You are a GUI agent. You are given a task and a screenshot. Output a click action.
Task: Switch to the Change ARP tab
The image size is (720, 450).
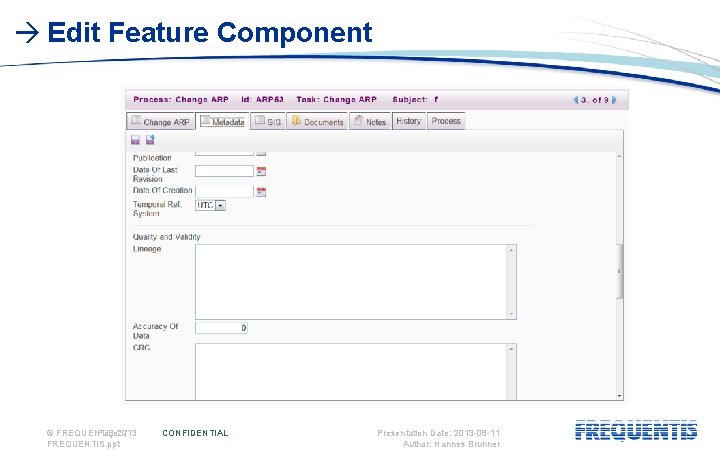160,121
